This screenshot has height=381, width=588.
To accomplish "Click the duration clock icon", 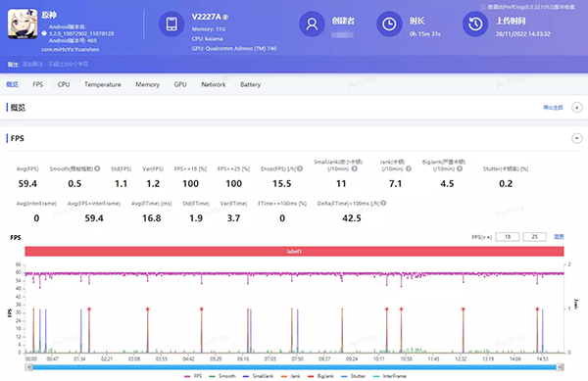I will click(x=389, y=24).
